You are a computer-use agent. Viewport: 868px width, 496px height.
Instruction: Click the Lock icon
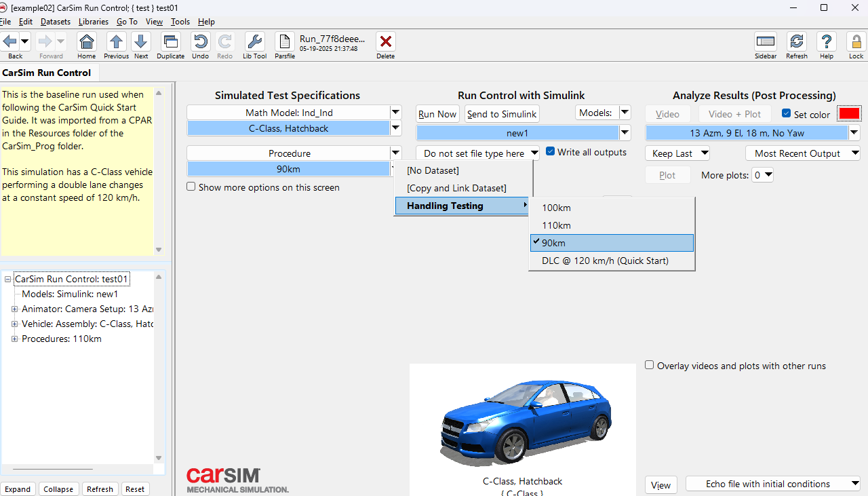click(856, 41)
